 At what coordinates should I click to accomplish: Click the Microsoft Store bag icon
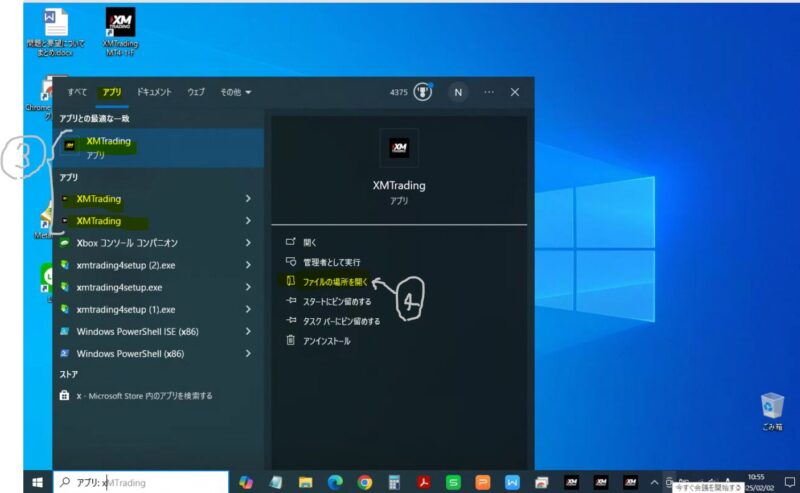tap(64, 396)
